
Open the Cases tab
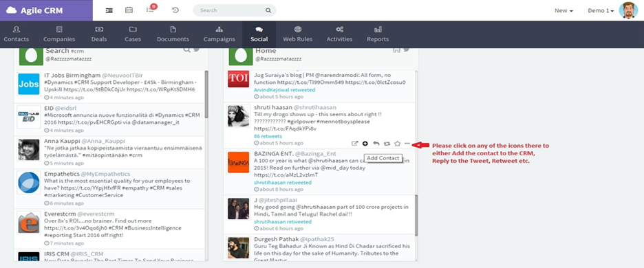point(133,34)
